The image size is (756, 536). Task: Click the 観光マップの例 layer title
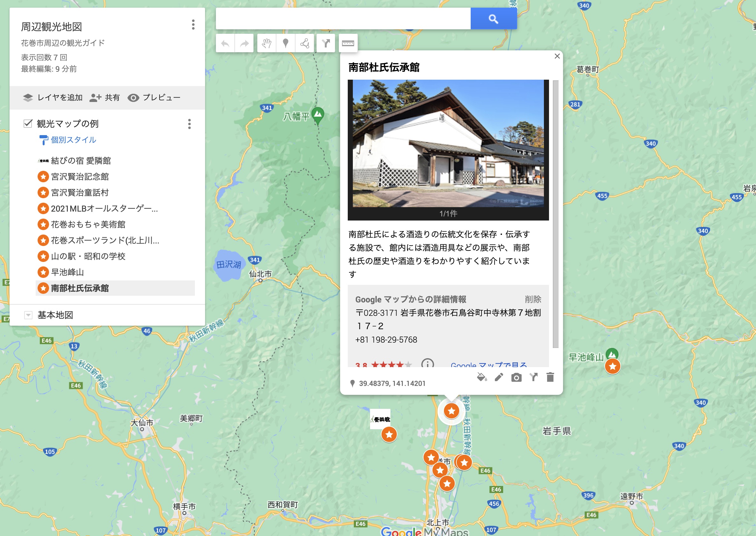[68, 124]
